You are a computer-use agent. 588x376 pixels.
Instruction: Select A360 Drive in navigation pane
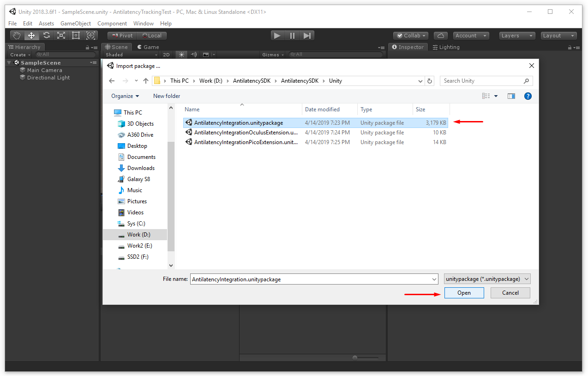(135, 135)
